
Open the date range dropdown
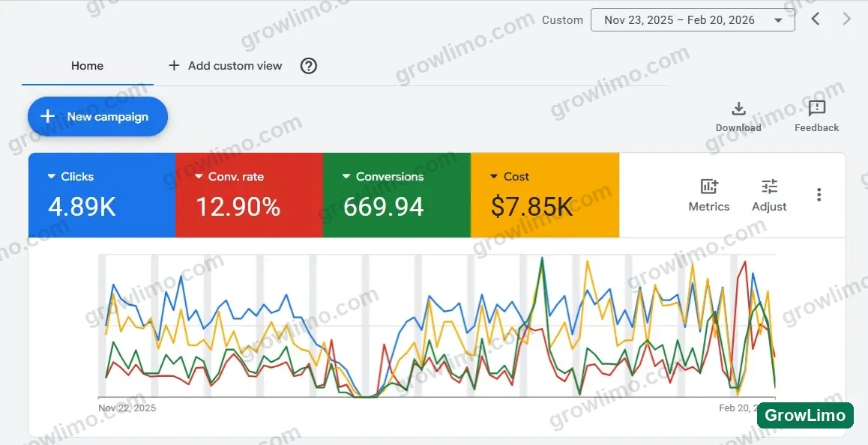(693, 20)
